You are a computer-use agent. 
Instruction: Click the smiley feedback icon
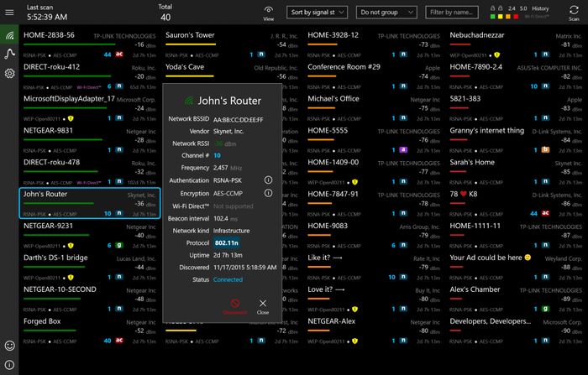pyautogui.click(x=9, y=345)
